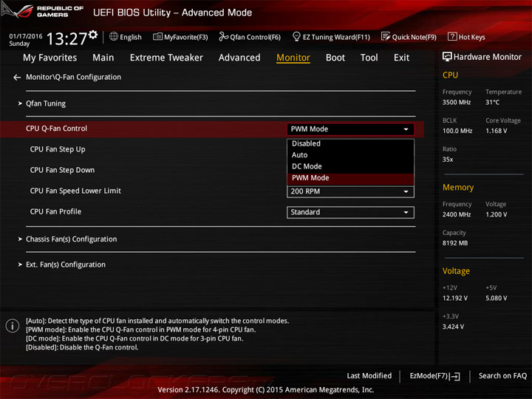Launch EZ Tuning Wizard lightbulb icon
The width and height of the screenshot is (532, 399).
[x=296, y=36]
